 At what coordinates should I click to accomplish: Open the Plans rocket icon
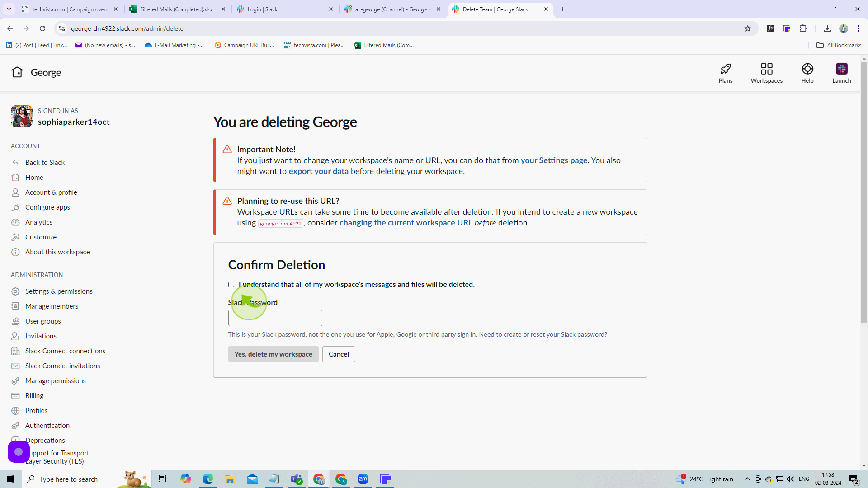point(726,73)
